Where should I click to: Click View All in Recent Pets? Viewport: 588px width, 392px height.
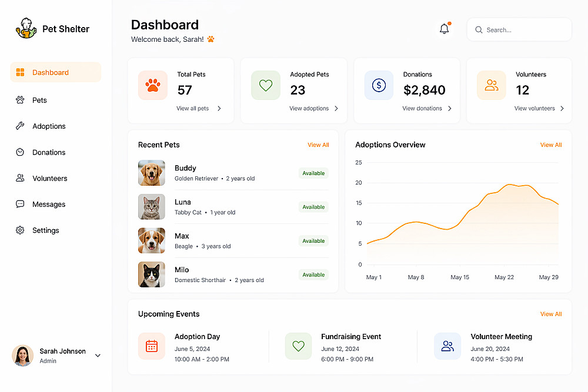(x=318, y=145)
